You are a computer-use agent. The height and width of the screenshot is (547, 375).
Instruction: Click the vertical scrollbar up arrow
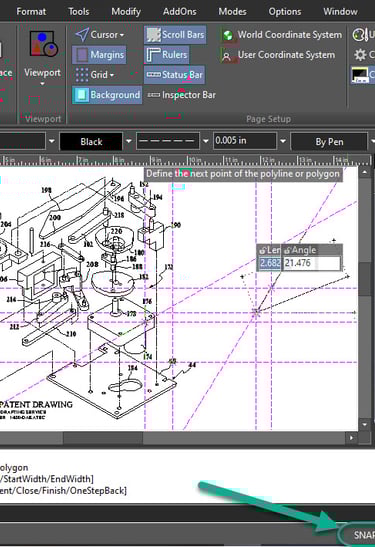365,172
